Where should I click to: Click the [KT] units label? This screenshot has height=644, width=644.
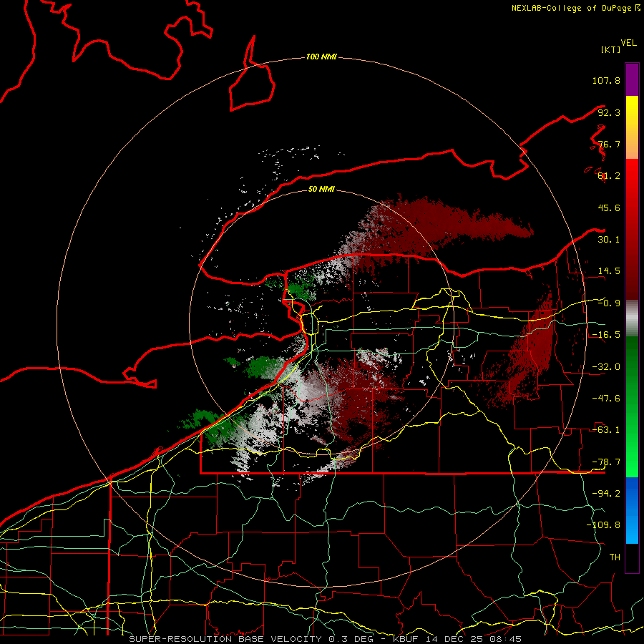pos(610,49)
